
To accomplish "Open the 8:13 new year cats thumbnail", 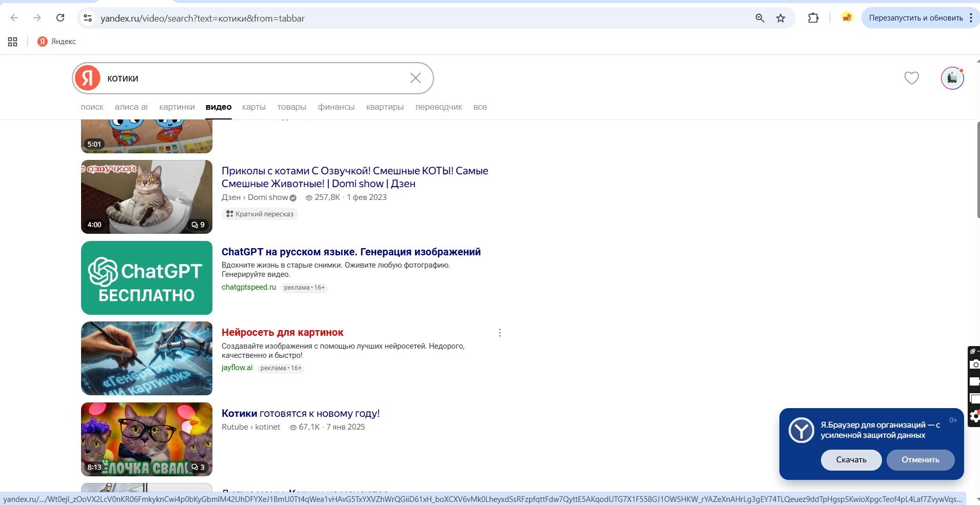I will [147, 439].
